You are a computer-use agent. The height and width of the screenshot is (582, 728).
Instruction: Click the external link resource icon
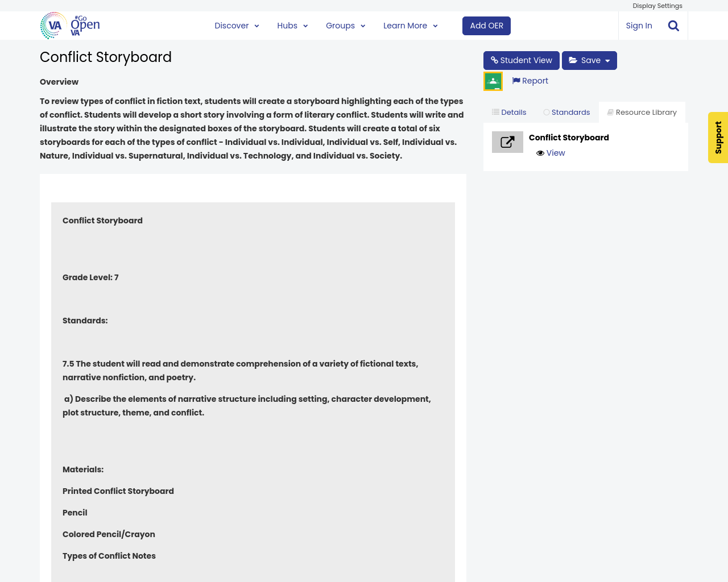[507, 142]
